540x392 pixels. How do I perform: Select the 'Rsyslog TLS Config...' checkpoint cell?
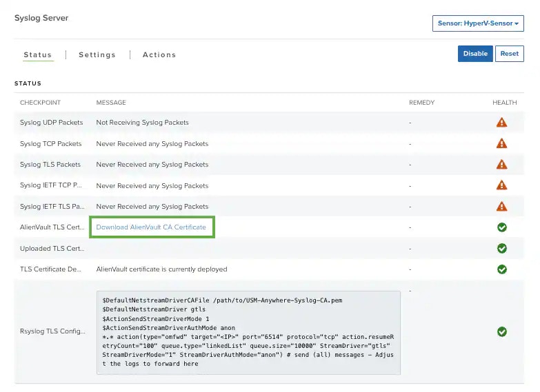(52, 331)
